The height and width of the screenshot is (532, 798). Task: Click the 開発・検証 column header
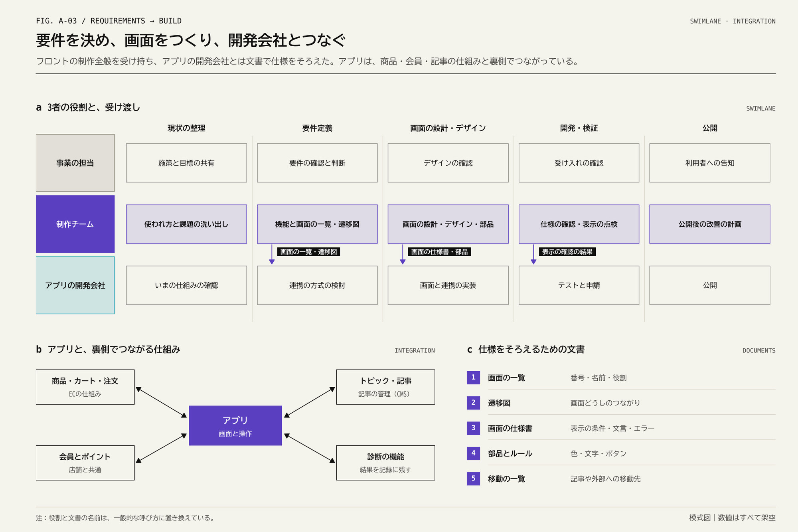[x=579, y=128]
